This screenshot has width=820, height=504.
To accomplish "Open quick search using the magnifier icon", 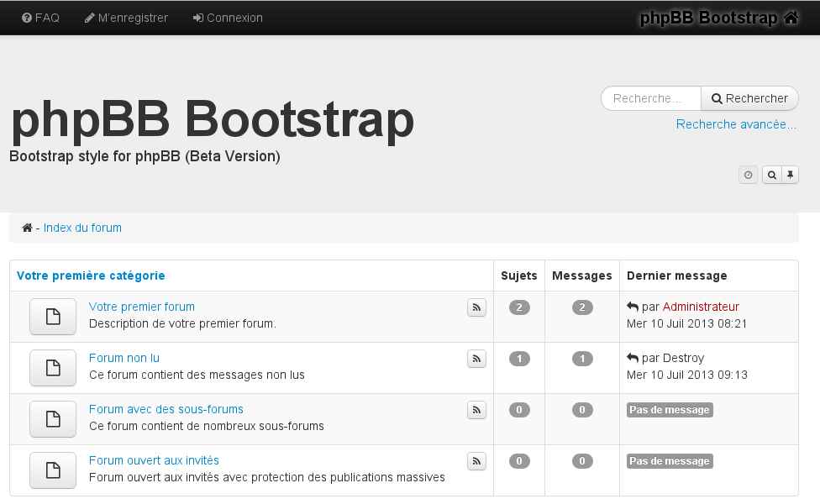I will pos(771,175).
